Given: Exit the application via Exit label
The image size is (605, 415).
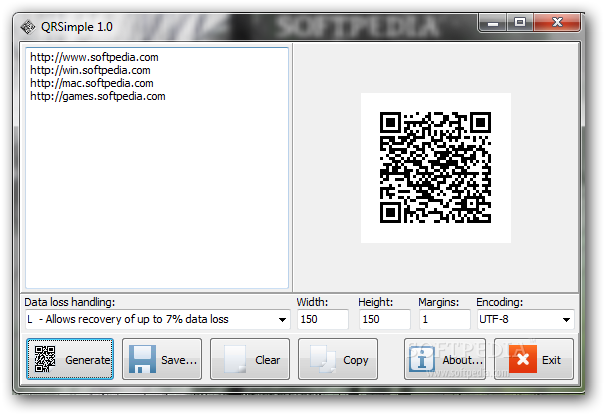Looking at the screenshot, I should click(551, 360).
